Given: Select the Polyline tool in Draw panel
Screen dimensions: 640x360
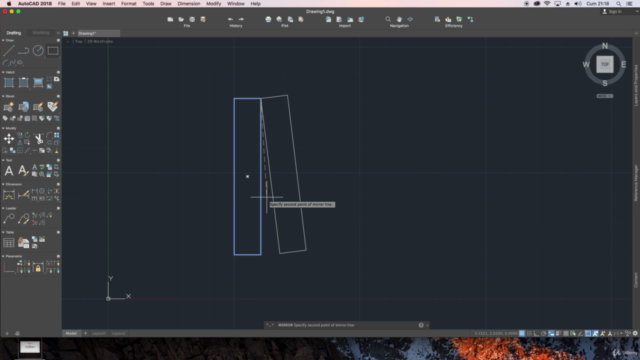Looking at the screenshot, I should point(23,51).
